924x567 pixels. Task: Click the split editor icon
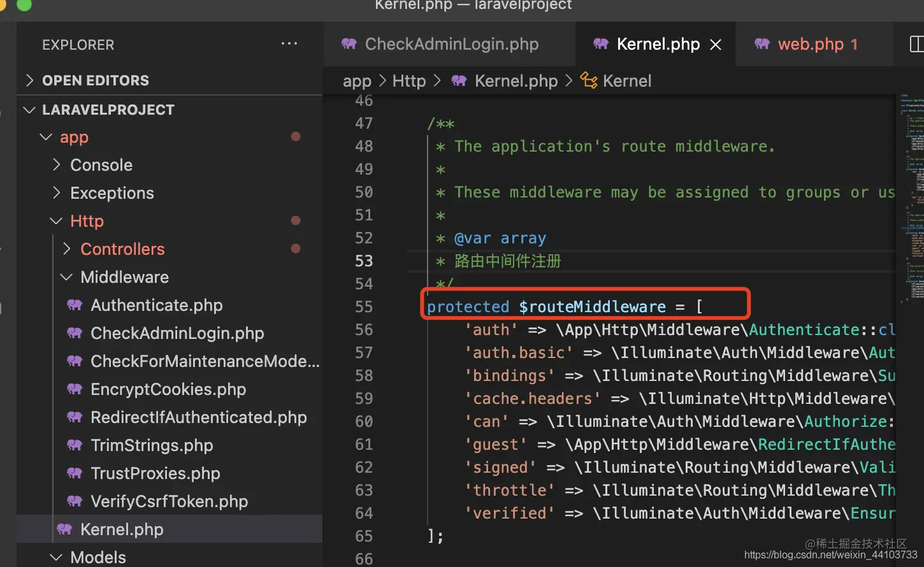(x=916, y=44)
